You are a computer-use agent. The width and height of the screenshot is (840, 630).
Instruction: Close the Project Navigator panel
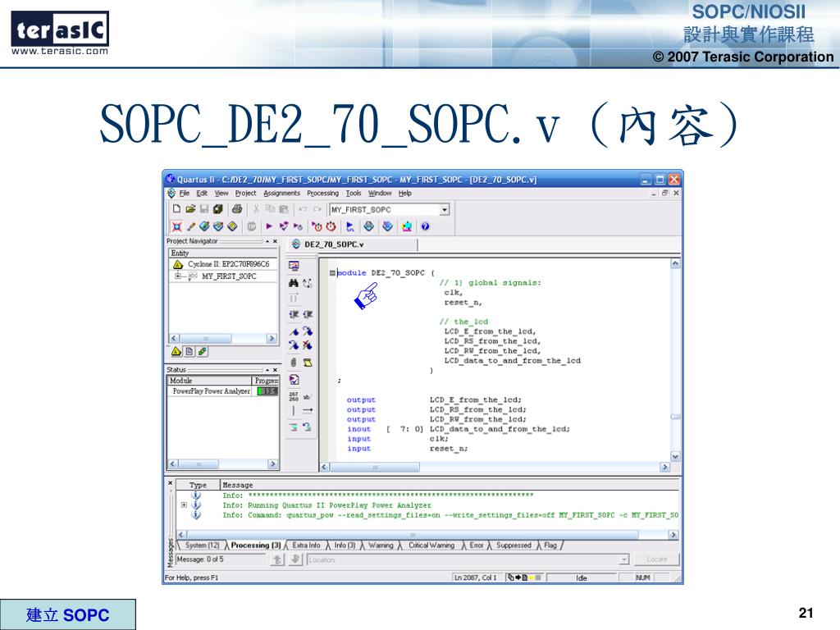tap(276, 242)
